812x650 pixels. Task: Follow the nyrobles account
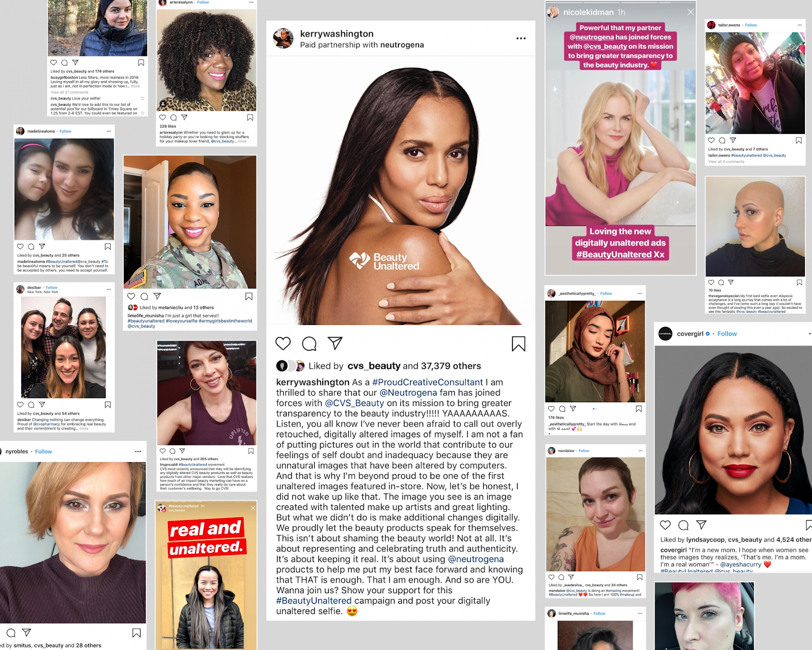(44, 451)
